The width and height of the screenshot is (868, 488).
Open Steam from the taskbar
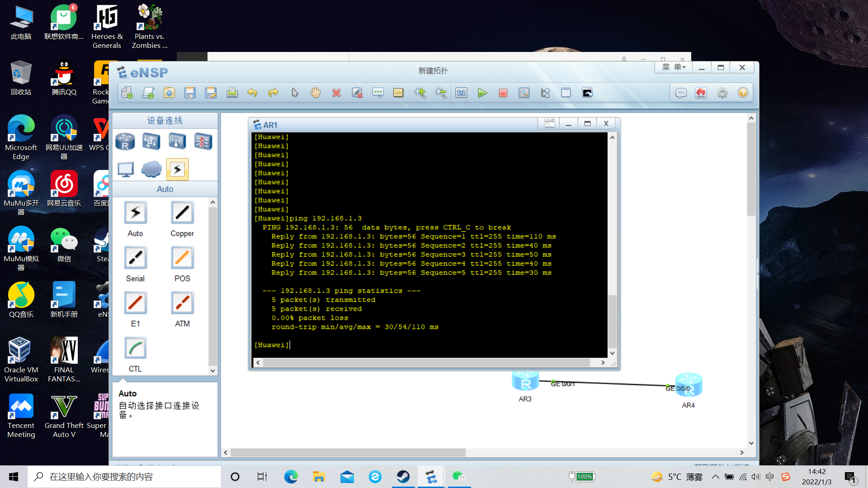pos(403,477)
